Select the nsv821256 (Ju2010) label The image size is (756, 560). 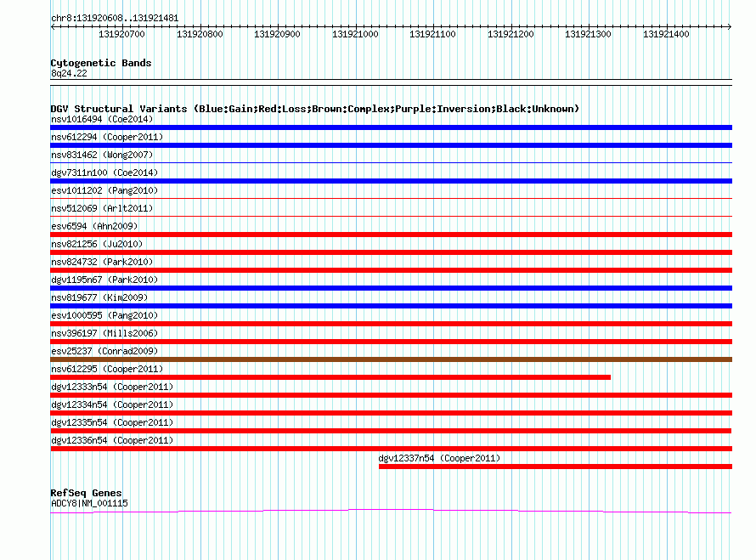[97, 244]
